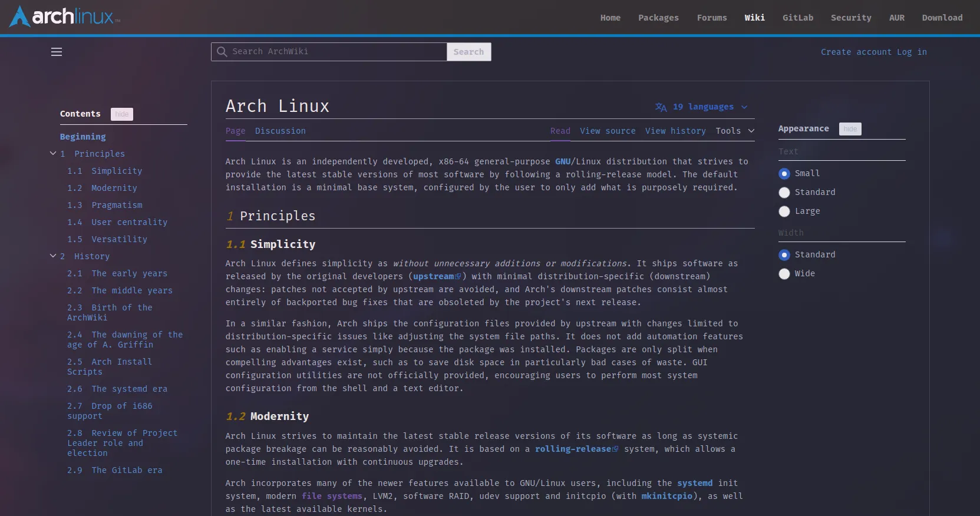Open View history tab
Image resolution: width=980 pixels, height=516 pixels.
(675, 131)
